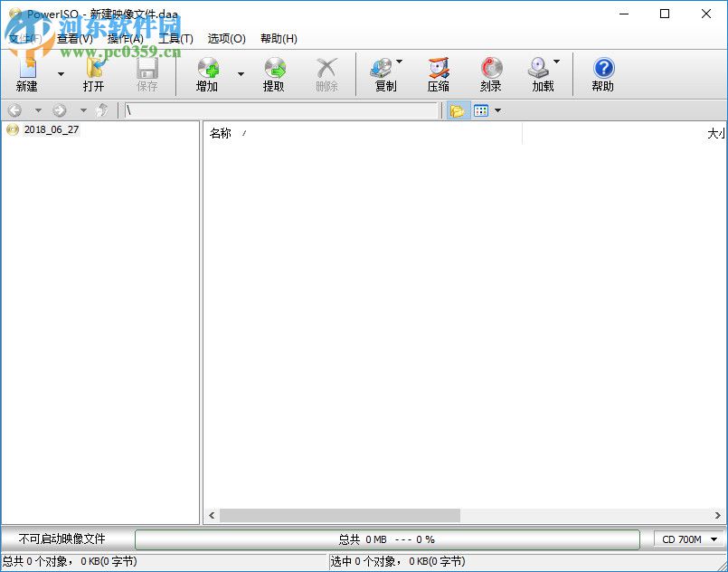
Task: Click the back navigation arrow
Action: pos(13,110)
